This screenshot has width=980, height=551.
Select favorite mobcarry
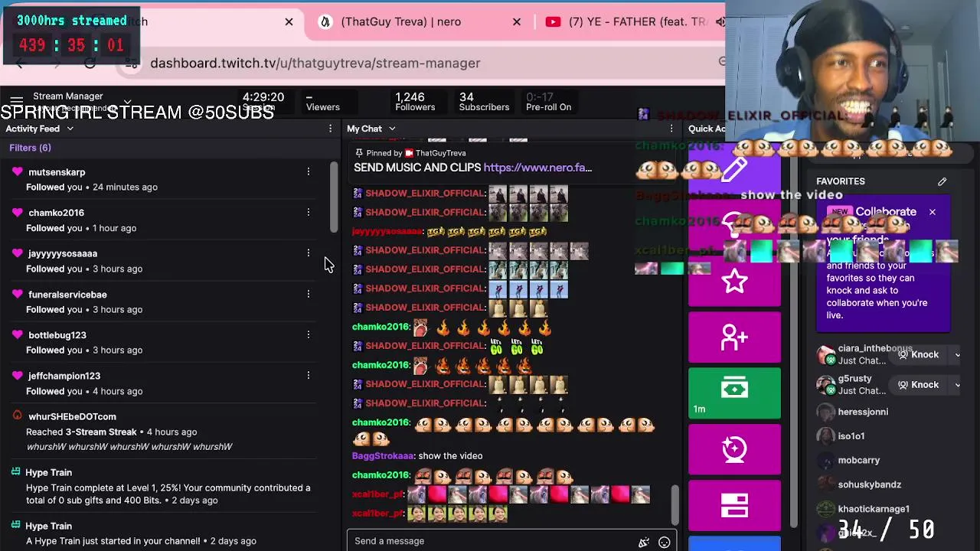click(x=858, y=461)
